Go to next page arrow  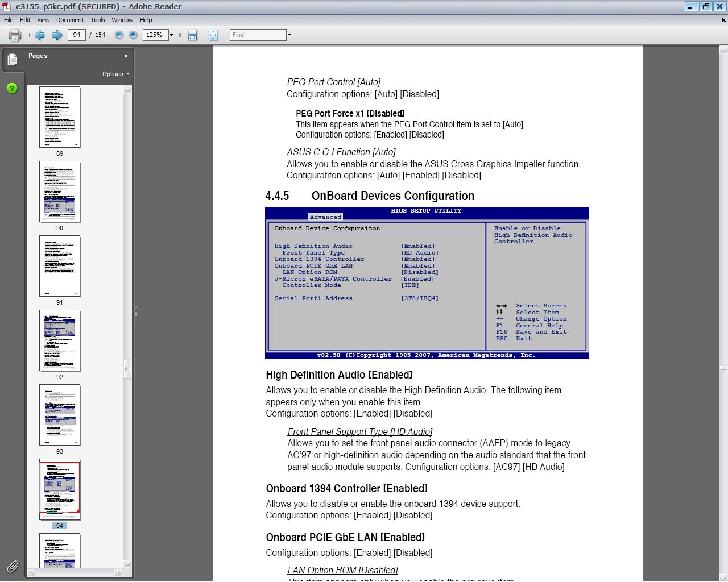(57, 35)
